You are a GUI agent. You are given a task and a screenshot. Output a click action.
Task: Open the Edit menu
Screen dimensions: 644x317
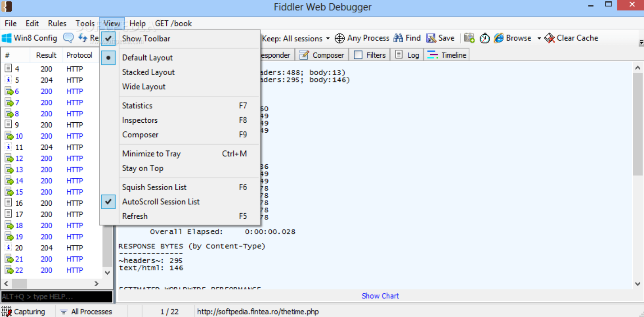point(32,23)
